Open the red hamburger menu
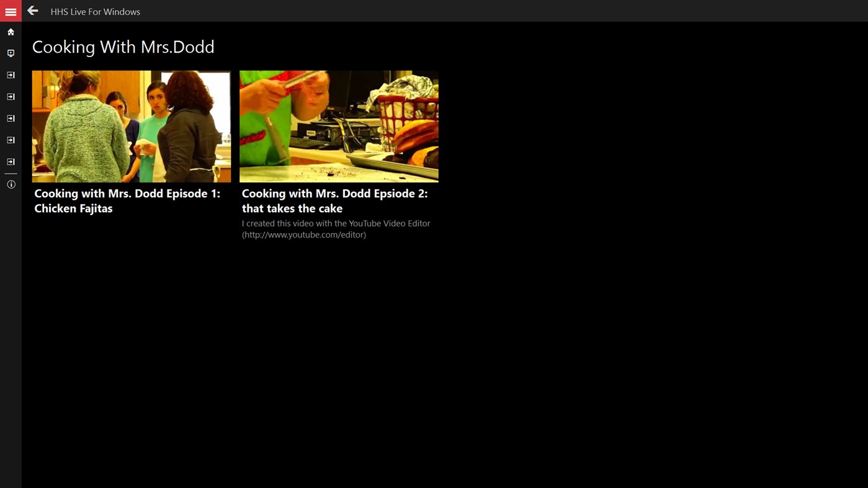The width and height of the screenshot is (868, 488). pos(11,11)
